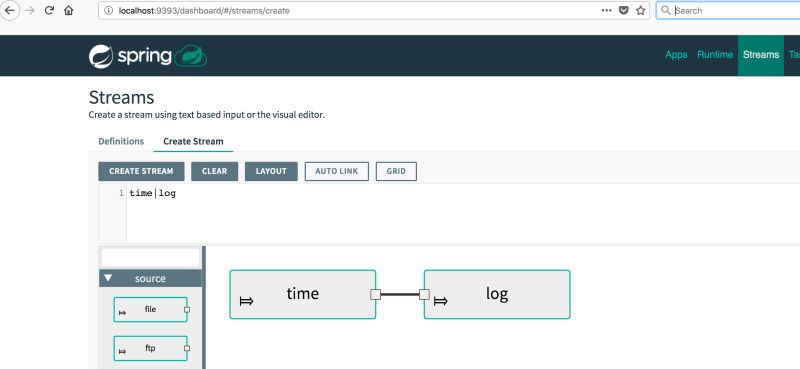Select the Create Stream tab
The height and width of the screenshot is (369, 800).
point(193,141)
